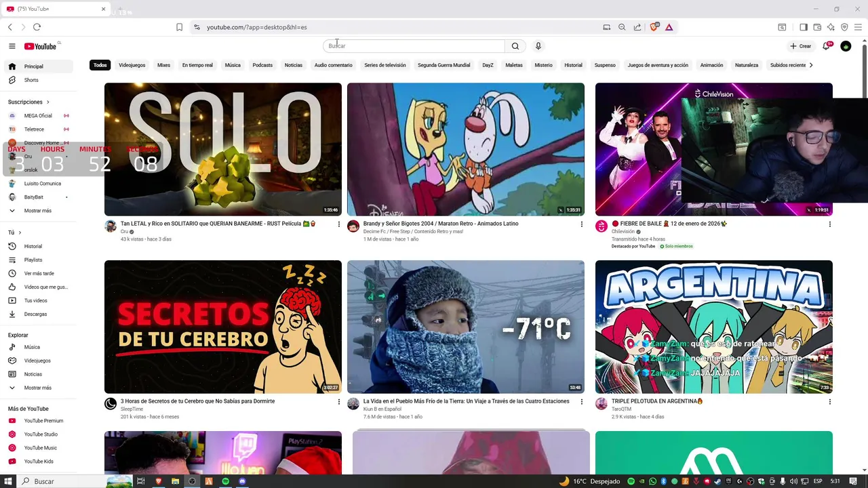Open Descargas in the sidebar
This screenshot has width=868, height=488.
point(40,314)
